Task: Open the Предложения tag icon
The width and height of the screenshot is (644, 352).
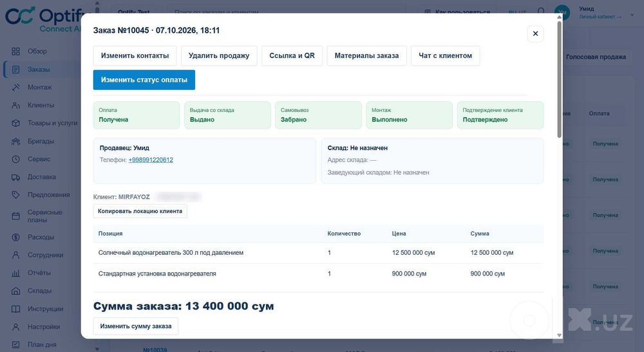Action: (15, 194)
